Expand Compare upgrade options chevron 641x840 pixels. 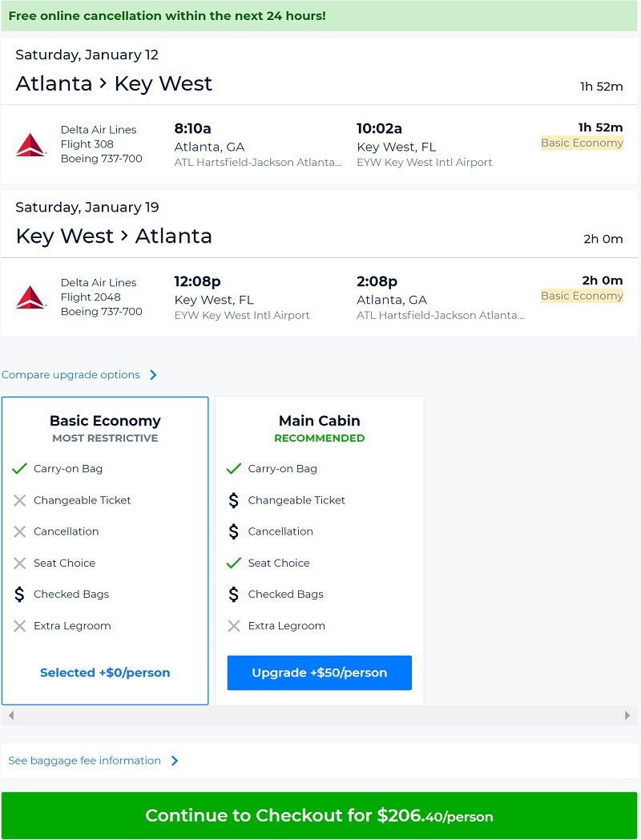click(x=153, y=375)
